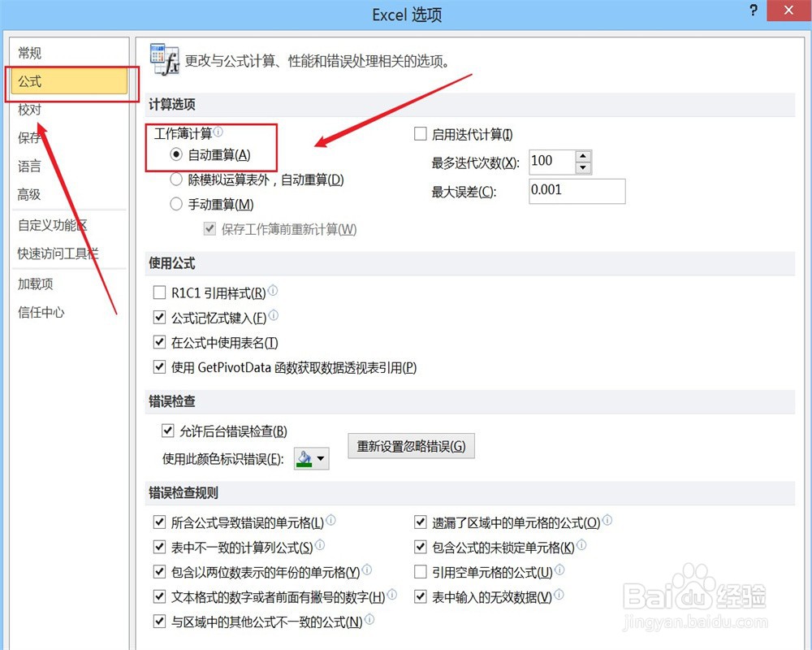
Task: Close the Excel 选项 dialog
Action: pos(788,11)
